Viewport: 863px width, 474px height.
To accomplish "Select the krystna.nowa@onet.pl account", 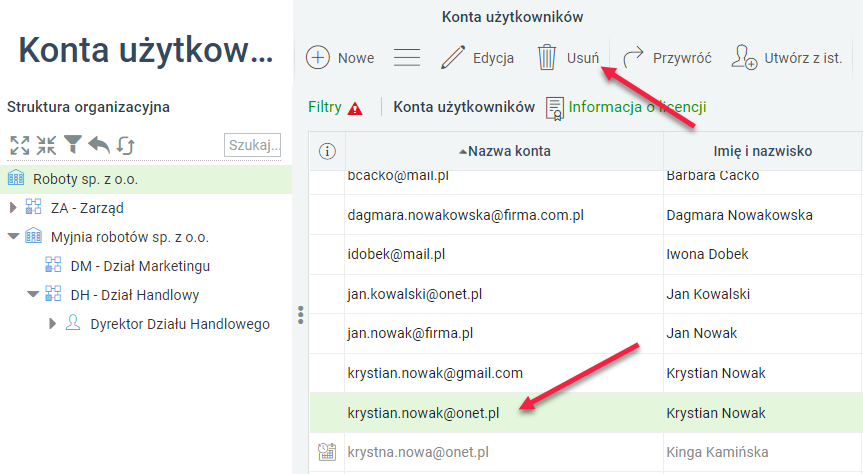I will click(x=418, y=452).
